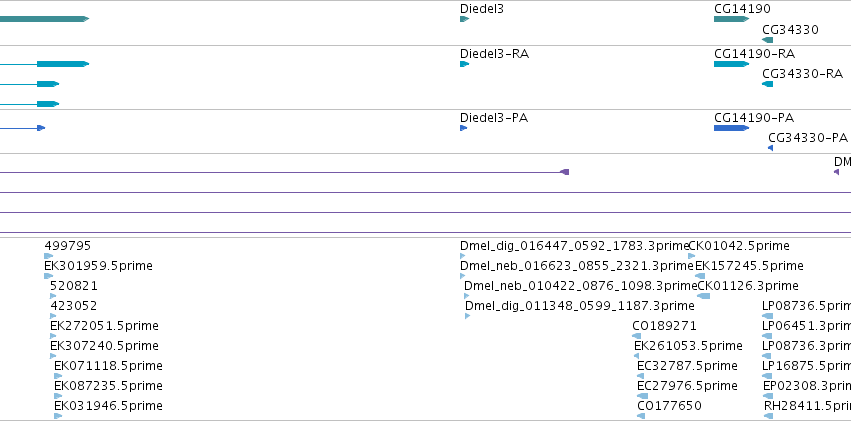
Task: Choose the LP16875.5prime EST label
Action: tap(806, 366)
